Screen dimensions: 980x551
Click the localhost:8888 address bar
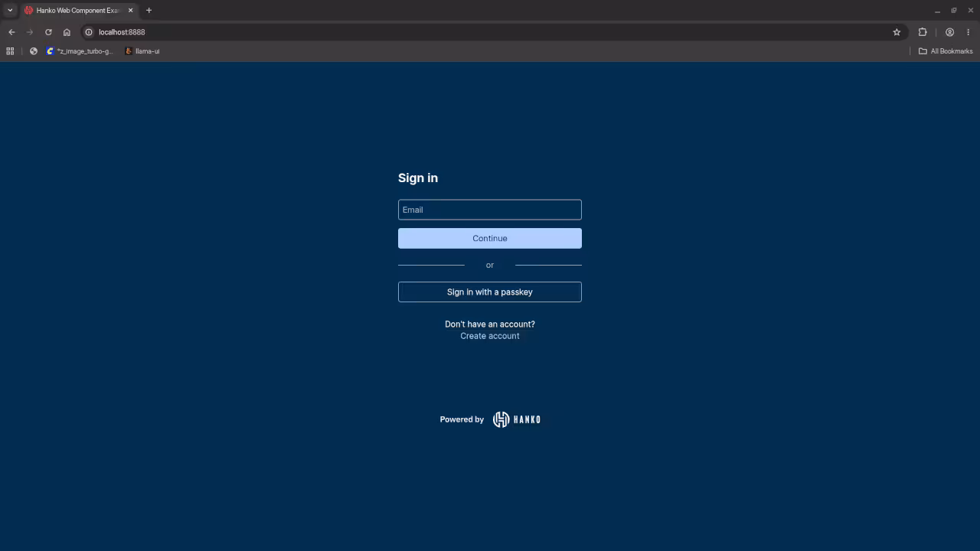point(490,32)
